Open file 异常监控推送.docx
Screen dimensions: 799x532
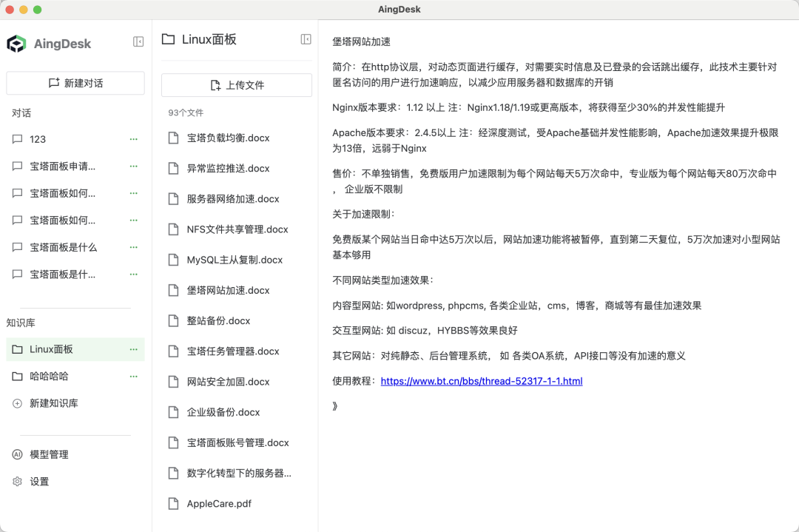237,169
